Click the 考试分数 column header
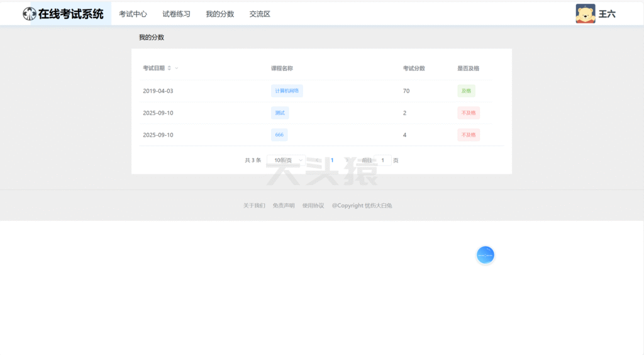Image resolution: width=644 pixels, height=355 pixels. pos(414,68)
